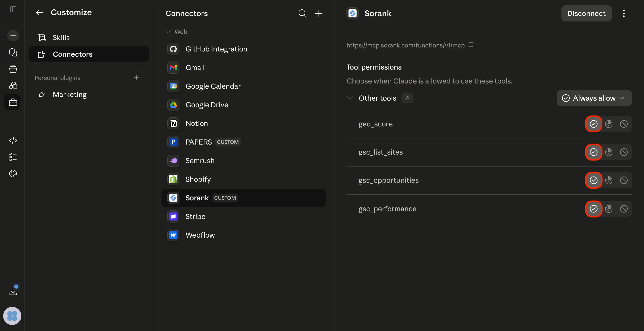The image size is (644, 331).
Task: Set gsc_list_sites to needs approval
Action: [x=609, y=152]
